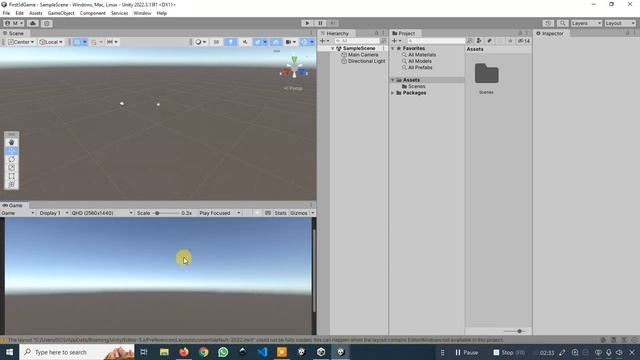The height and width of the screenshot is (360, 640).
Task: Open the Scene view effects toolbar button
Action: (260, 42)
